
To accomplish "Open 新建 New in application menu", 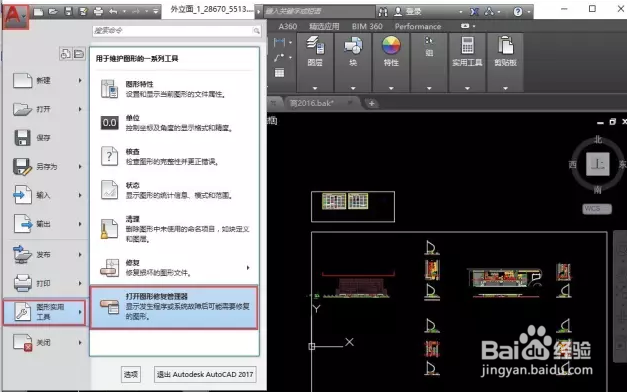I will coord(46,80).
